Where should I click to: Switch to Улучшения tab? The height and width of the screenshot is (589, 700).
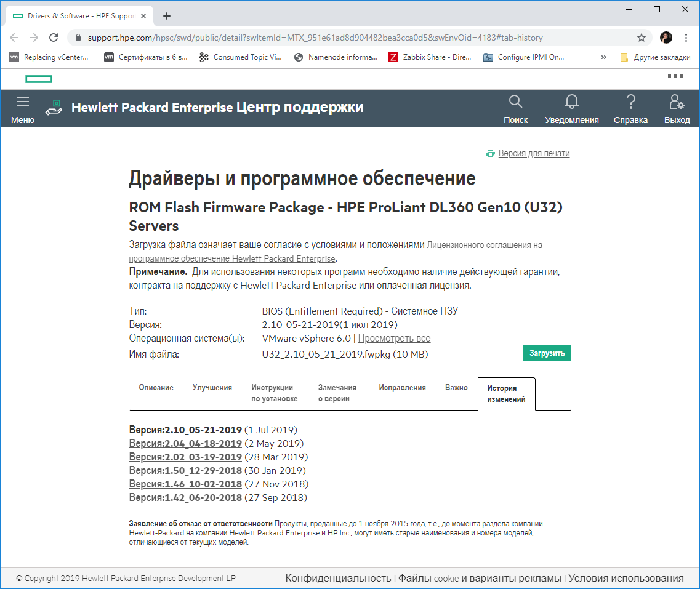tap(212, 387)
